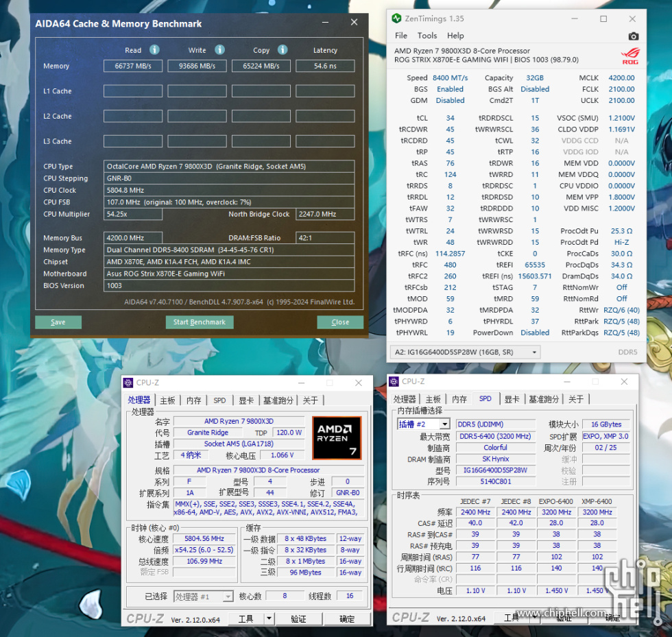Open the ZenTimings Help menu

(x=455, y=36)
